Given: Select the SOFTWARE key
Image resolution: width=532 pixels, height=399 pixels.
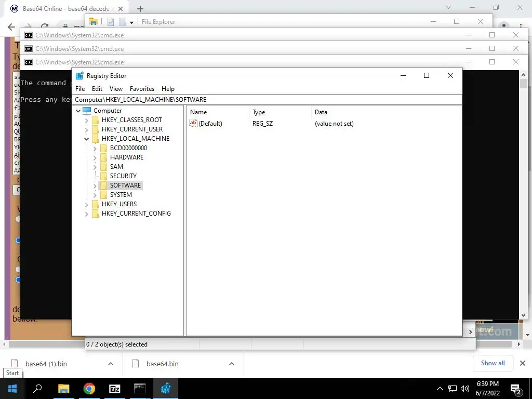Looking at the screenshot, I should point(125,185).
